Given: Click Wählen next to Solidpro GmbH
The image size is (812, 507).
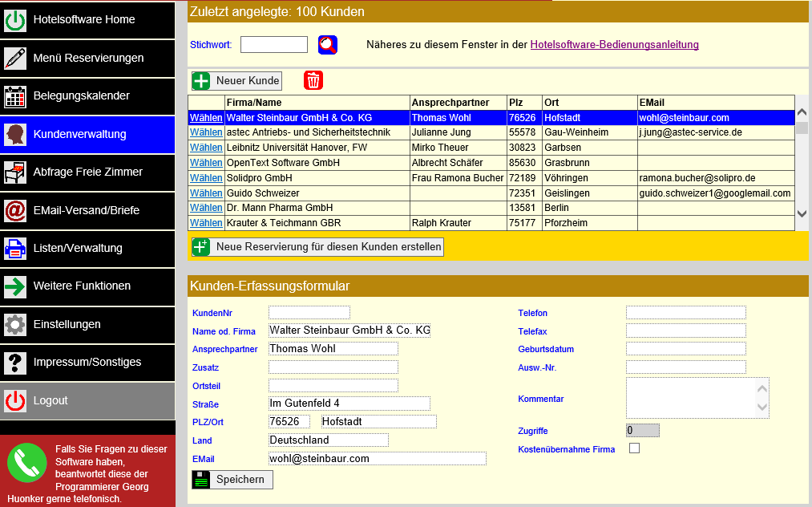Looking at the screenshot, I should (206, 178).
